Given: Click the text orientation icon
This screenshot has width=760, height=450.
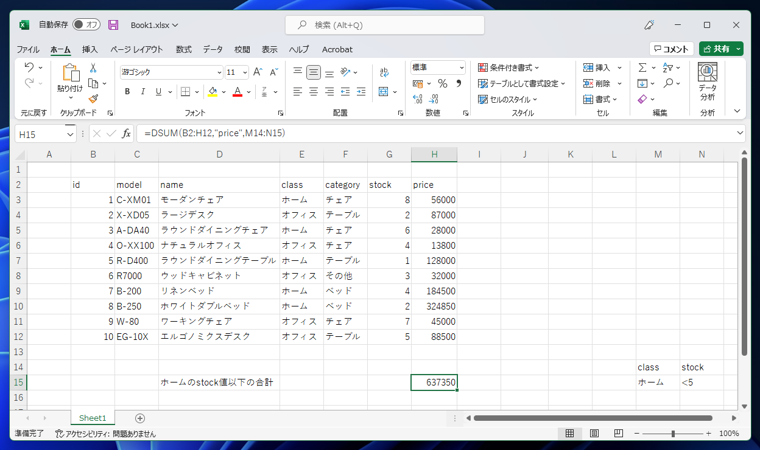Looking at the screenshot, I should tap(345, 72).
